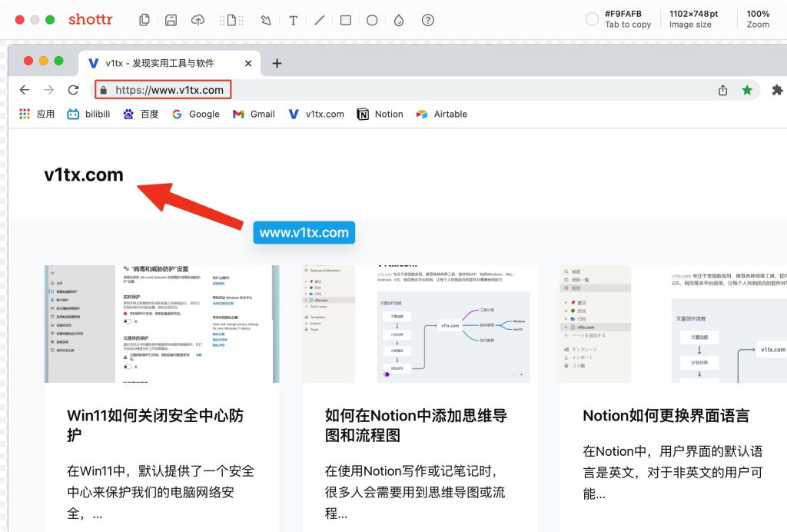Click the browser Forward arrow
787x532 pixels.
48,90
